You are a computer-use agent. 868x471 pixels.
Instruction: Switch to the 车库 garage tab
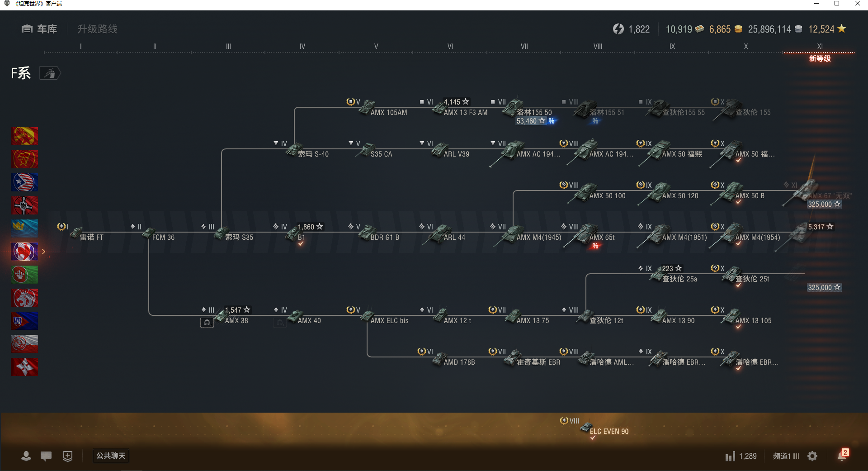[x=39, y=29]
